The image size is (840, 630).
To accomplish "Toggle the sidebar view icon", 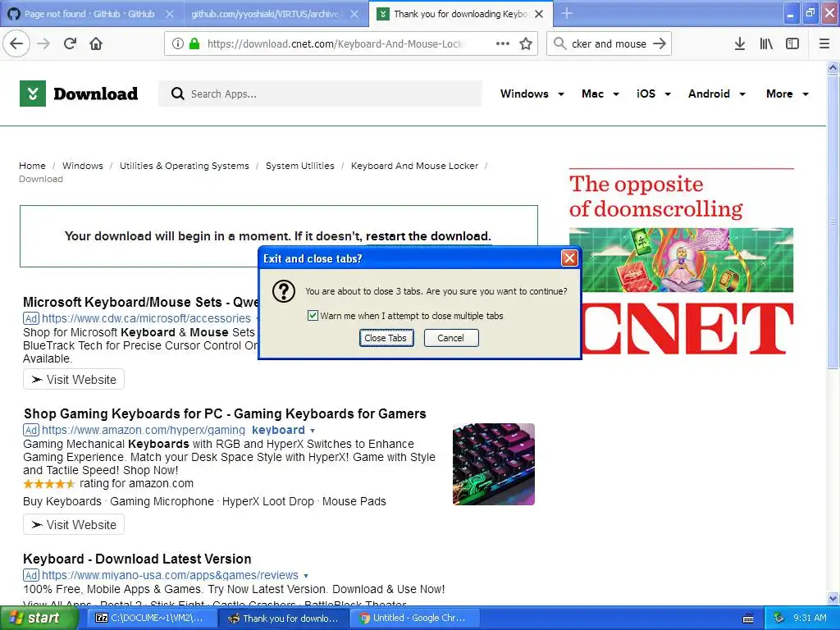I will tap(792, 44).
